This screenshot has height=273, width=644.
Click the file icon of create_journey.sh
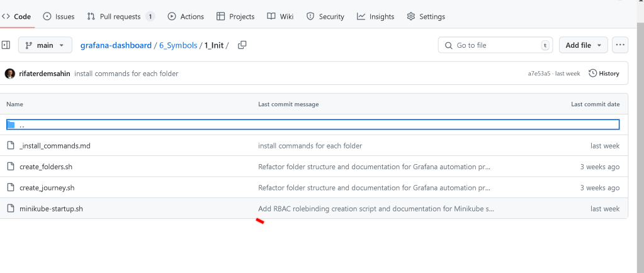click(11, 187)
